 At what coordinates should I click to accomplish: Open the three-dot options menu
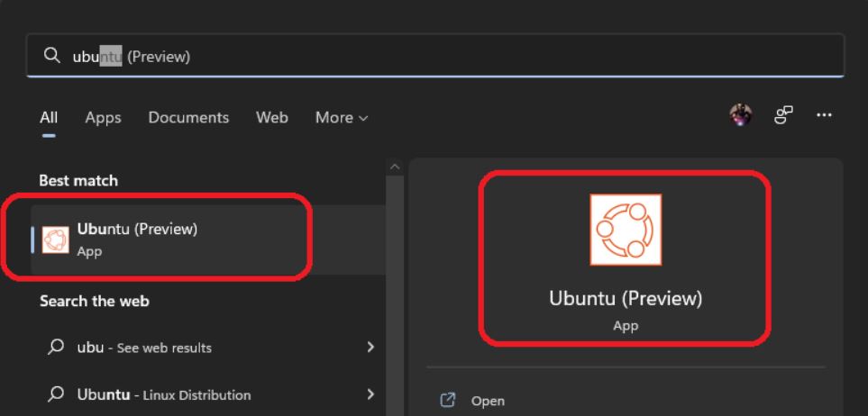point(824,115)
